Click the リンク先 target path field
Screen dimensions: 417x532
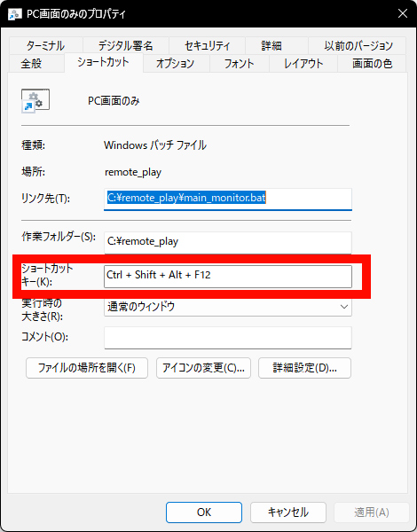click(228, 199)
